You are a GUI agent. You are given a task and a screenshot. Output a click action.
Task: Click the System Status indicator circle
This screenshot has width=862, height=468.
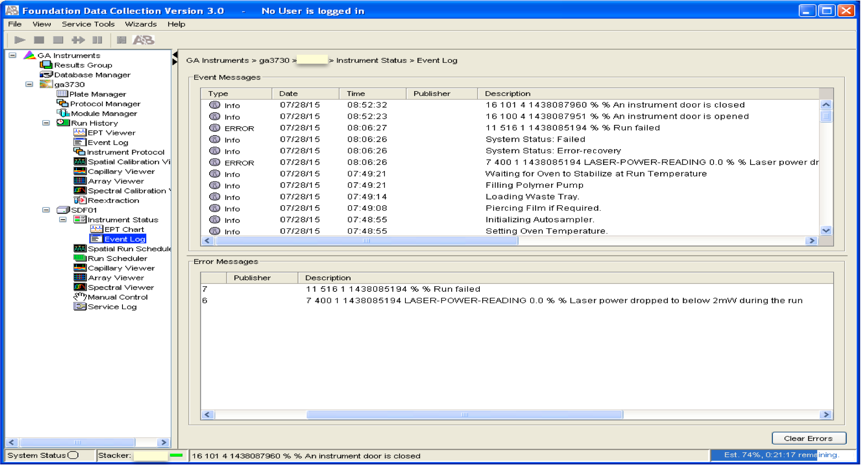tap(73, 456)
